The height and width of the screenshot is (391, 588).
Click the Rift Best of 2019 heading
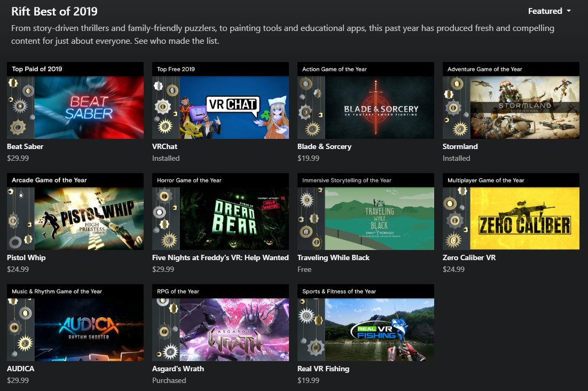point(54,11)
